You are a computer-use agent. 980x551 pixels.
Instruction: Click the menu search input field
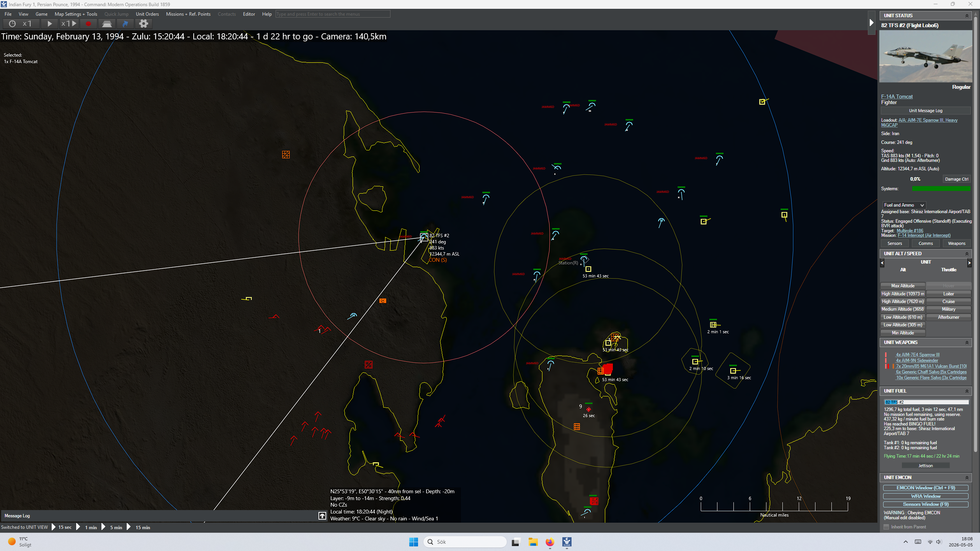coord(333,14)
